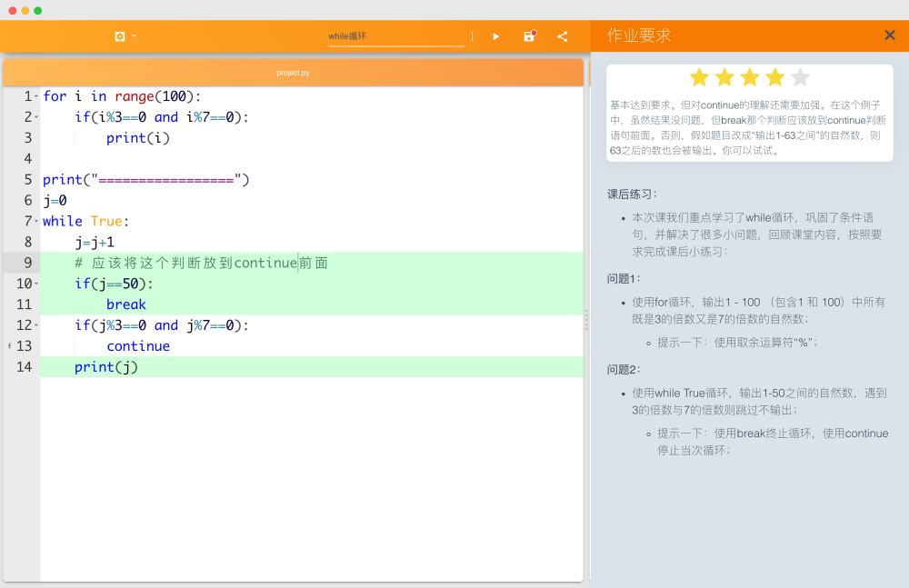Place cursor on the break statement

point(126,304)
